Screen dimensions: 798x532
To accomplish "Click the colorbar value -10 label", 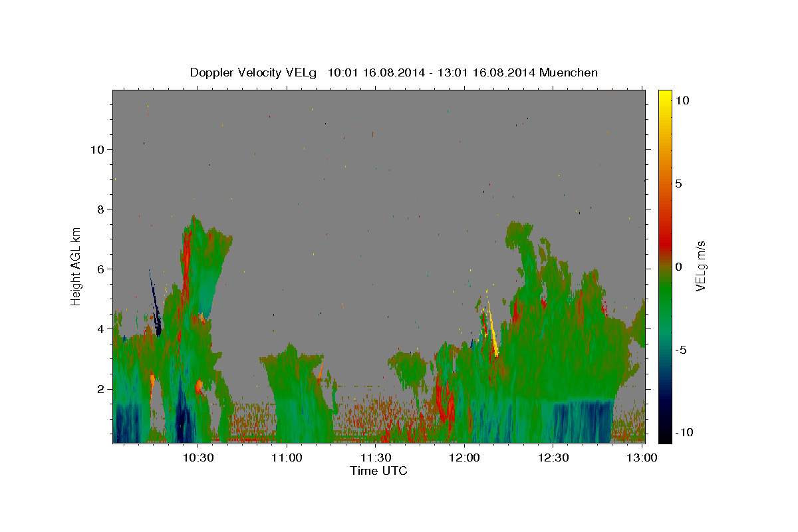I will (x=684, y=433).
